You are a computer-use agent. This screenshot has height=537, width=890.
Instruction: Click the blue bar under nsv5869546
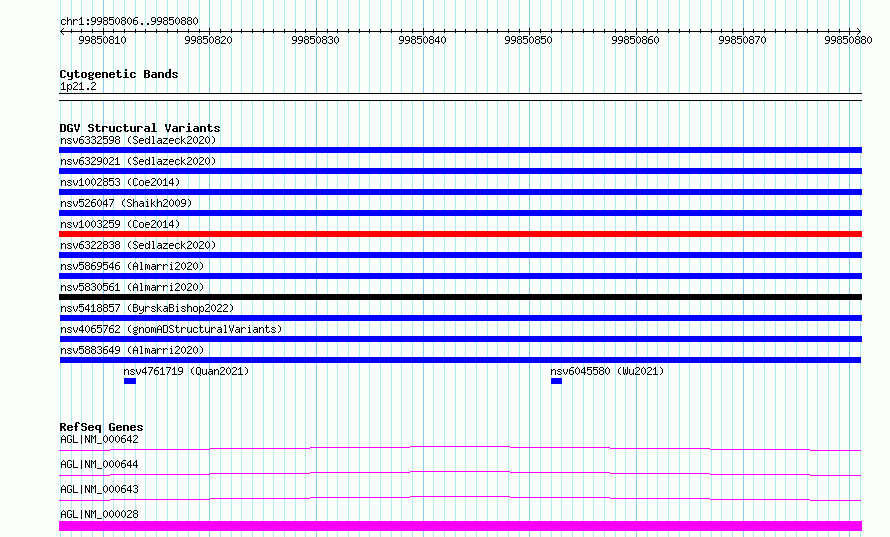(460, 276)
